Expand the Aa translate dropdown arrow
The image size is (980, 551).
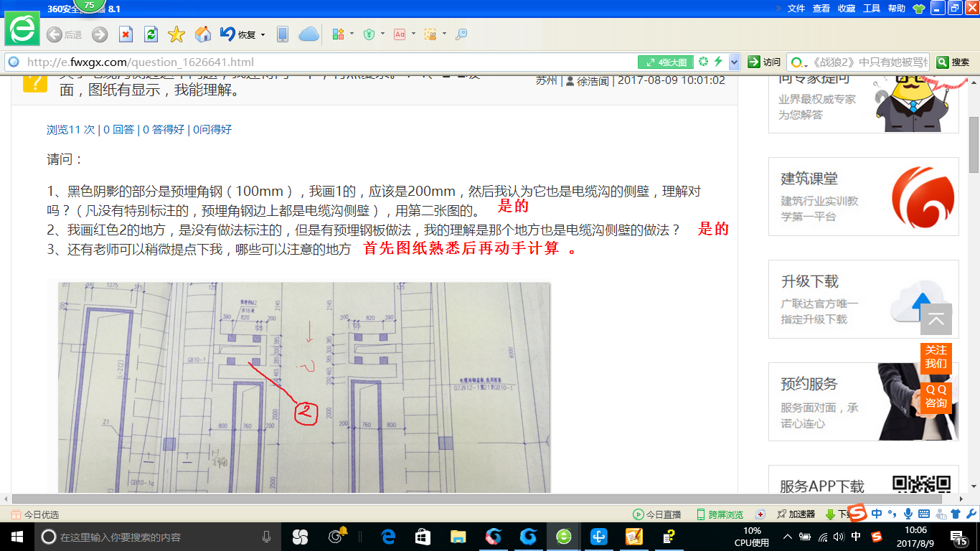(x=413, y=34)
